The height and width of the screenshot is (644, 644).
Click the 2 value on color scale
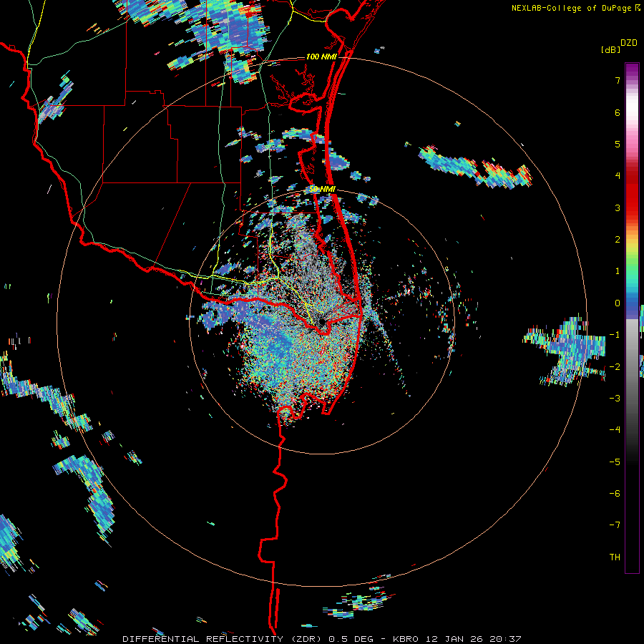tap(618, 240)
